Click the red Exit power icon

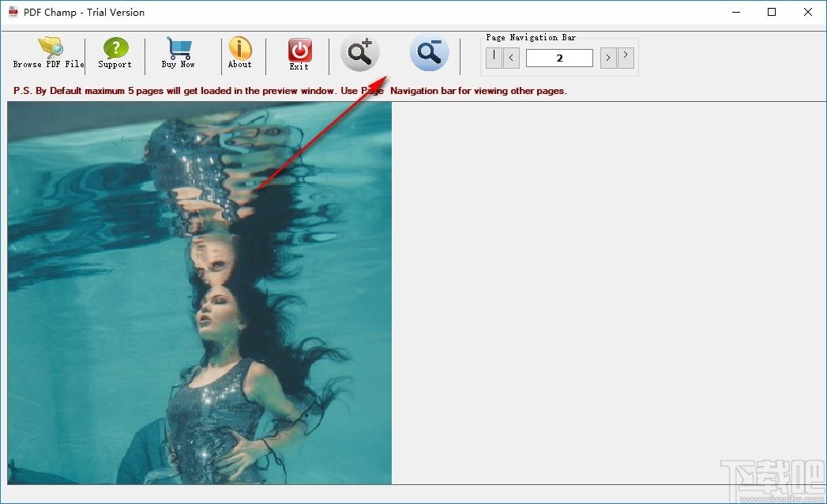pyautogui.click(x=299, y=54)
